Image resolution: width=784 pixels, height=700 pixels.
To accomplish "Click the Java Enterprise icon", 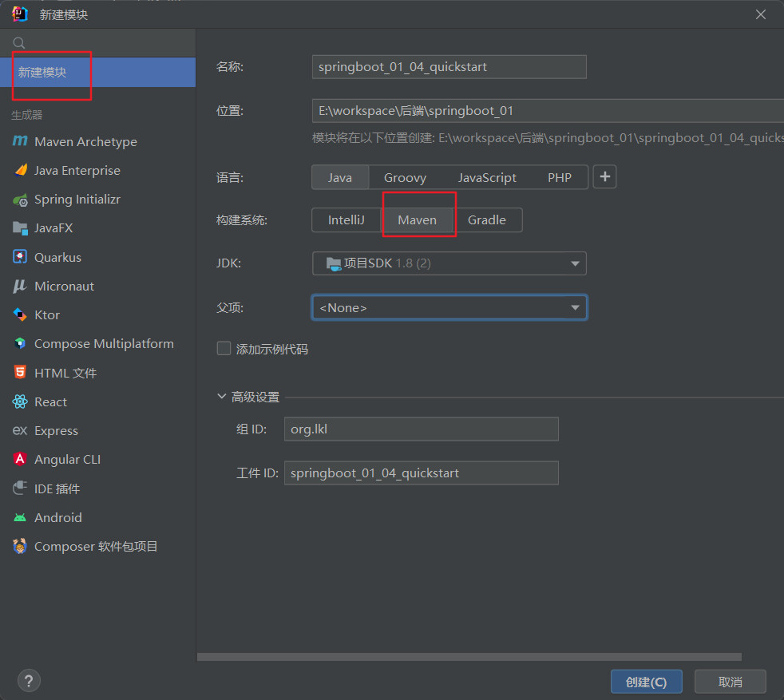I will point(20,171).
